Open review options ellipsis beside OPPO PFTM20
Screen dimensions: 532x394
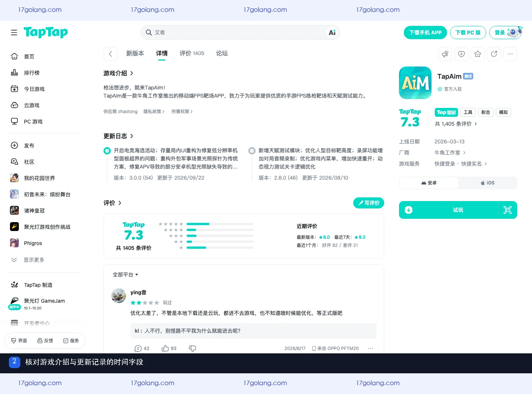[371, 349]
